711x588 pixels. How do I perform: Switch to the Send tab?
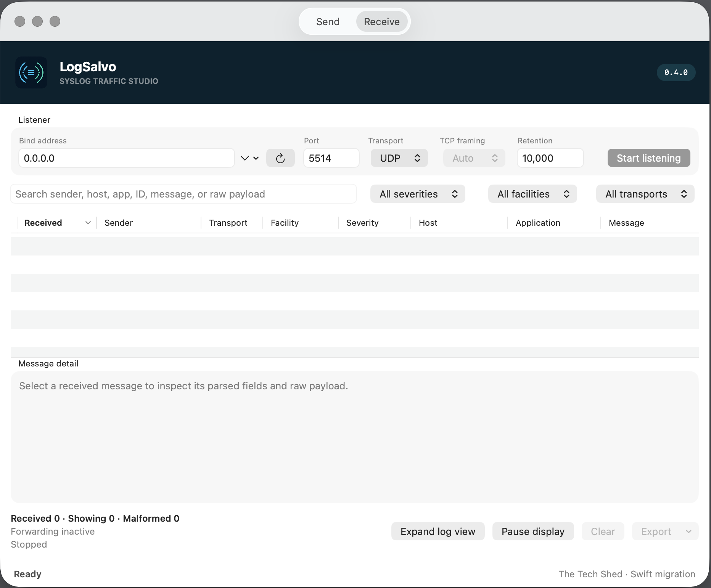[328, 22]
